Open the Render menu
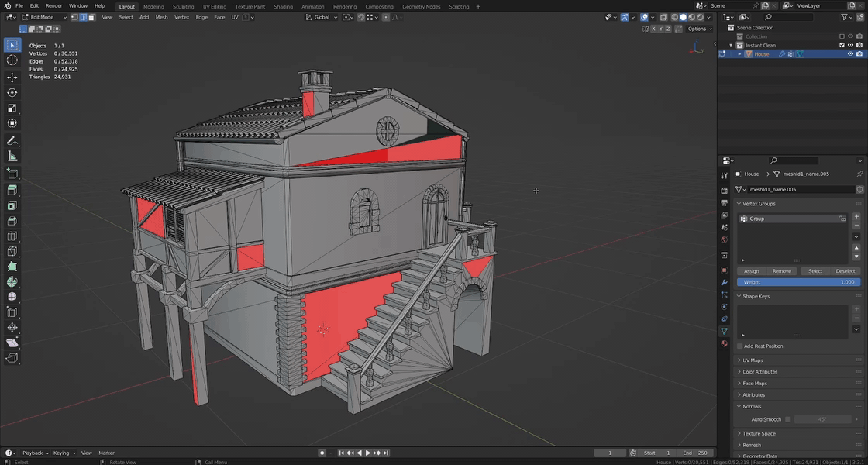The height and width of the screenshot is (465, 868). click(x=53, y=5)
